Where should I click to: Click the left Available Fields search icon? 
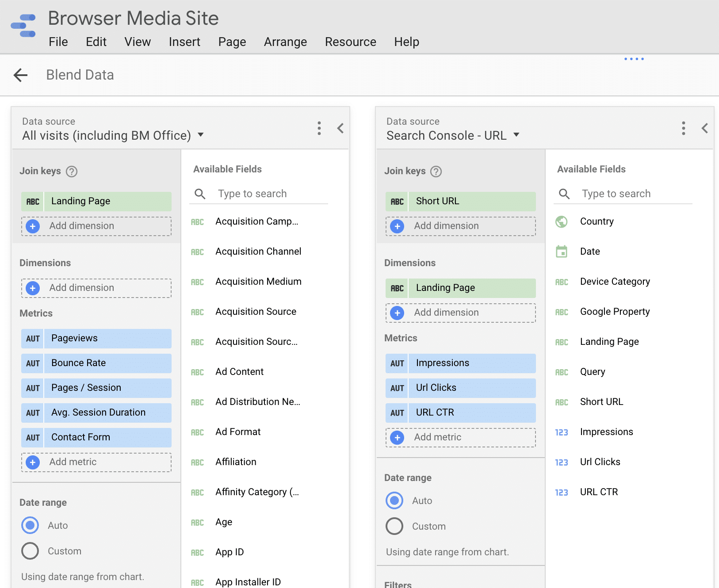coord(200,194)
